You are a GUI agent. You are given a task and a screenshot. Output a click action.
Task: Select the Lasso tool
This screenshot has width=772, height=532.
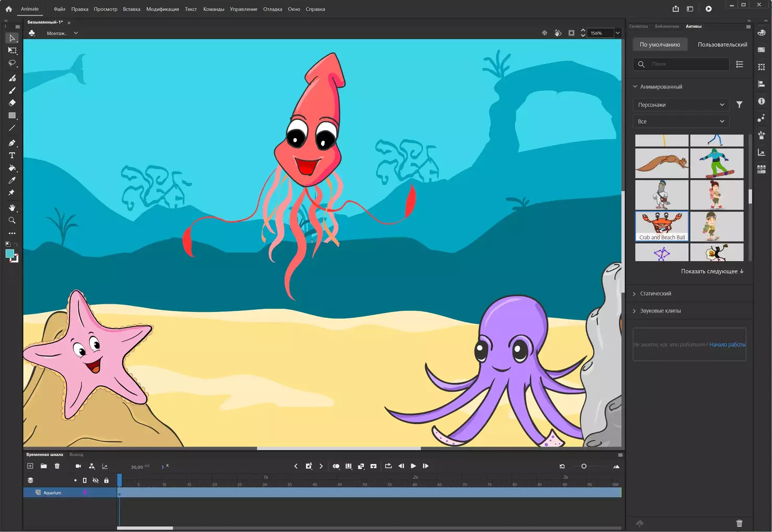tap(12, 63)
